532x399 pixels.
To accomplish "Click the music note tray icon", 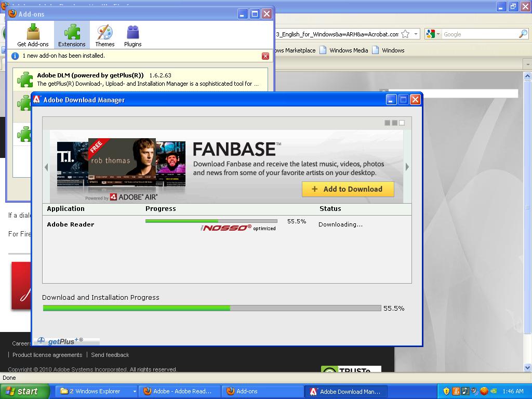I will click(465, 391).
